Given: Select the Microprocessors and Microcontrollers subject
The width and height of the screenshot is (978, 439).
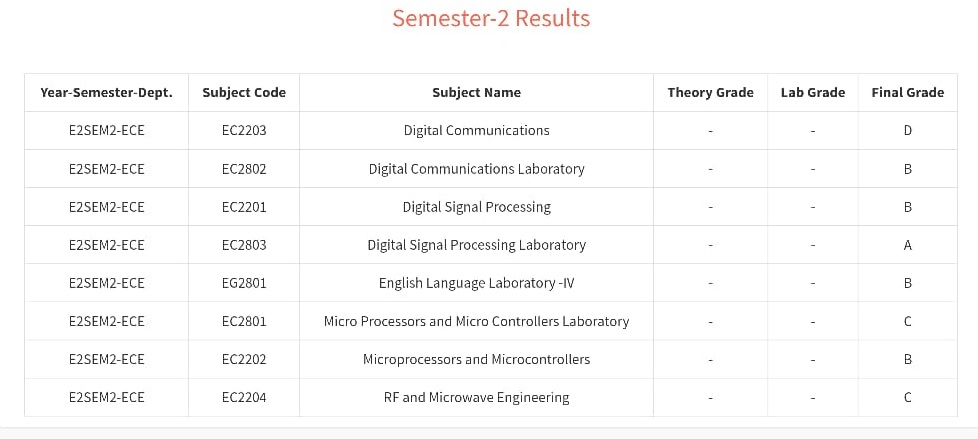Looking at the screenshot, I should point(477,360).
